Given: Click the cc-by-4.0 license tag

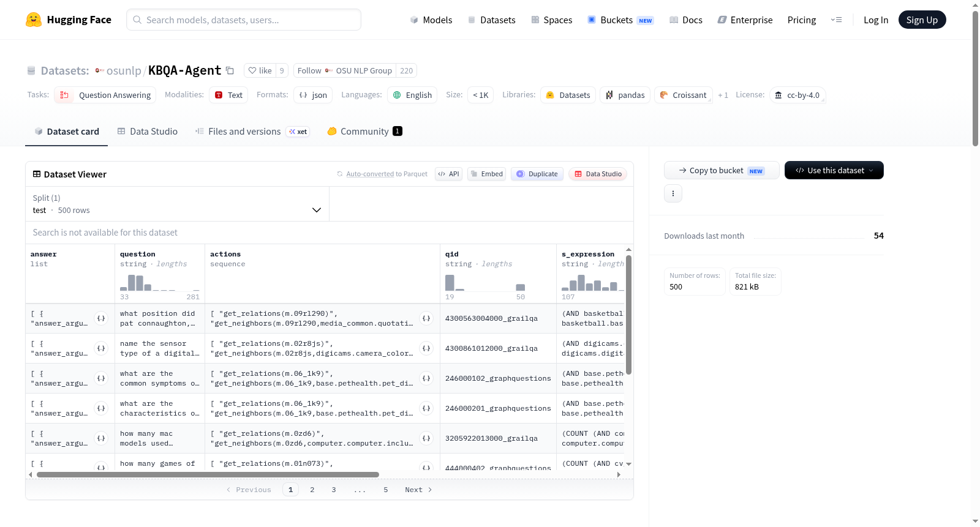Looking at the screenshot, I should click(x=797, y=95).
